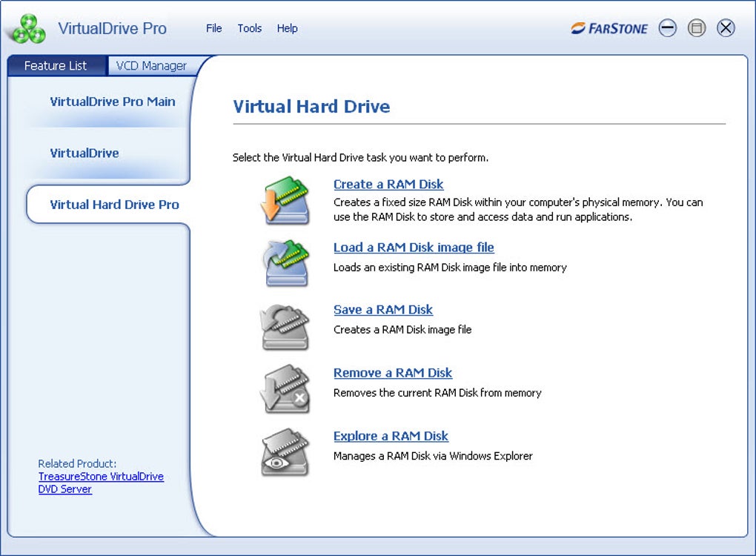The width and height of the screenshot is (756, 556).
Task: Click 'Manages a RAM Disk via Windows Explorer' text
Action: tap(433, 456)
